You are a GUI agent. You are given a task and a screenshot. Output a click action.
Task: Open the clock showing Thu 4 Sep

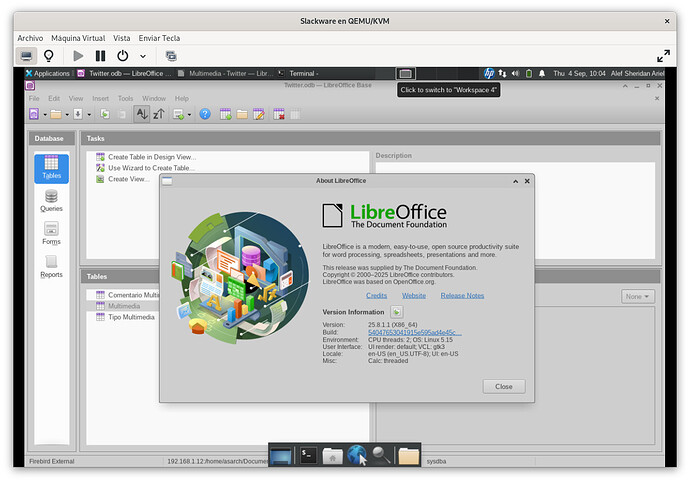coord(579,74)
